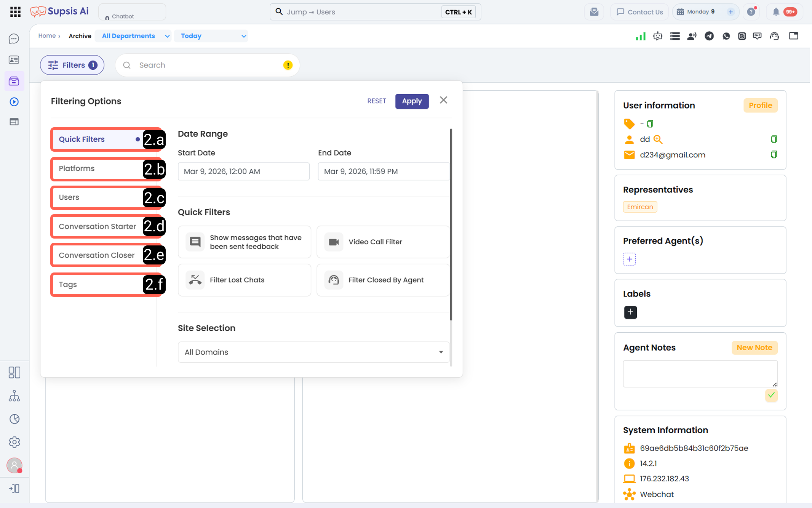Toggle 'Show messages that have been sent feedback' filter
812x508 pixels.
[x=245, y=242]
